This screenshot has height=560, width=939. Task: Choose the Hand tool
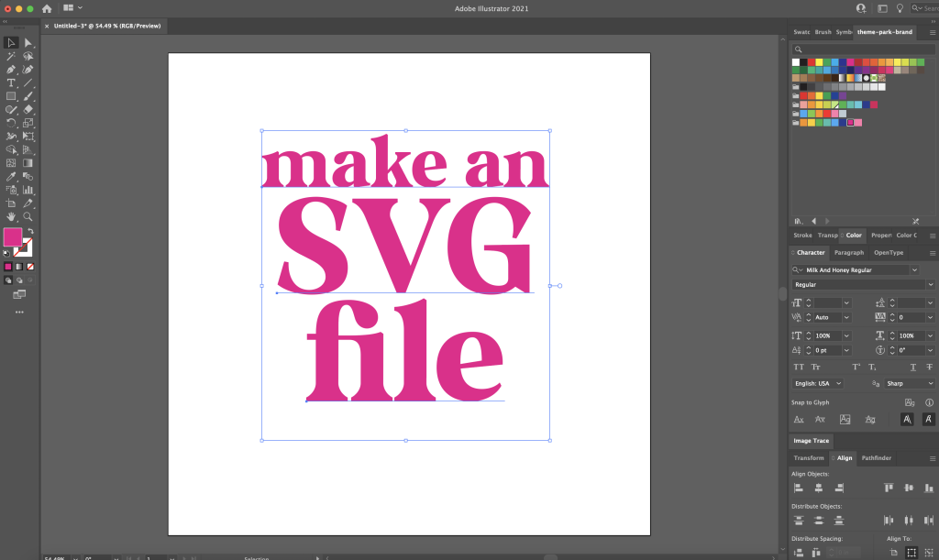tap(11, 216)
